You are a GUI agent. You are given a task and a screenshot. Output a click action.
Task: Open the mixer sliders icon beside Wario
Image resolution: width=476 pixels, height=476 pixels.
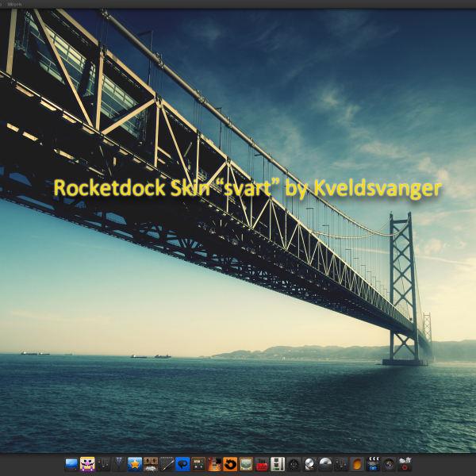tap(103, 464)
